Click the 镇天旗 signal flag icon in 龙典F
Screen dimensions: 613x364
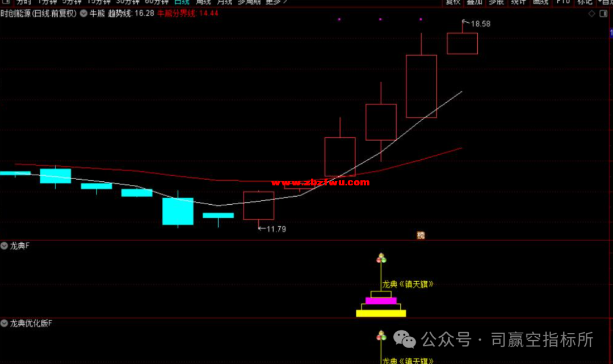click(381, 258)
